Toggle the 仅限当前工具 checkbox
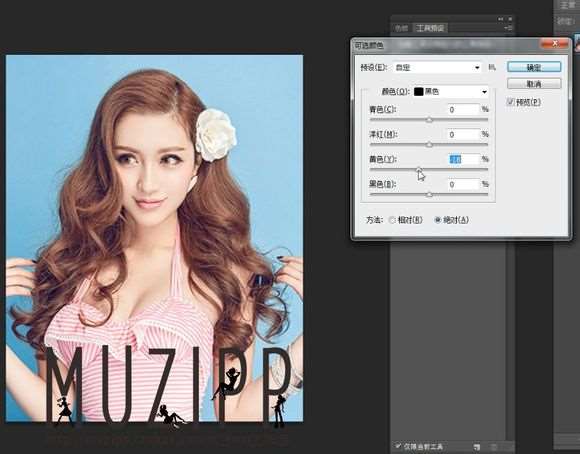The image size is (580, 454). (x=398, y=446)
